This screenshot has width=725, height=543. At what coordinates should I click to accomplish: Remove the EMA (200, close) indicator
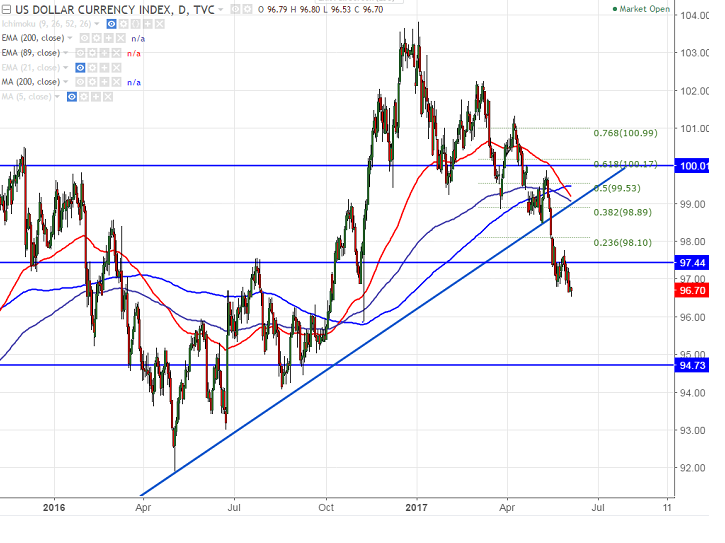coord(120,38)
